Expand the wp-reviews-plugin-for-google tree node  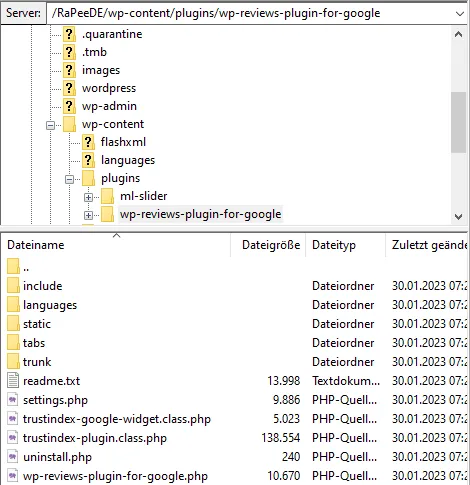(88, 215)
